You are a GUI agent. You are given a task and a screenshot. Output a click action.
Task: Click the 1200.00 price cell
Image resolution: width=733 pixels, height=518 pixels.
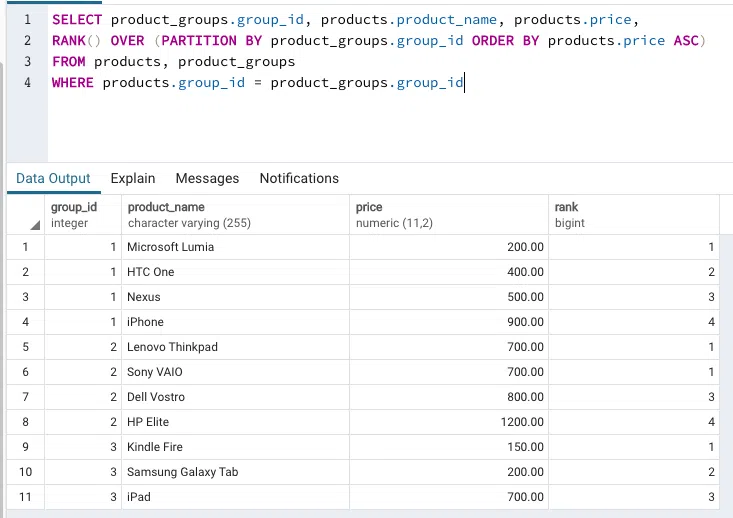click(449, 422)
